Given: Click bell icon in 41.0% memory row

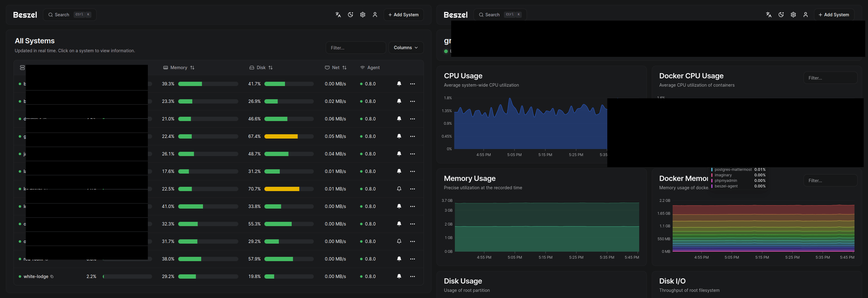Looking at the screenshot, I should coord(399,206).
